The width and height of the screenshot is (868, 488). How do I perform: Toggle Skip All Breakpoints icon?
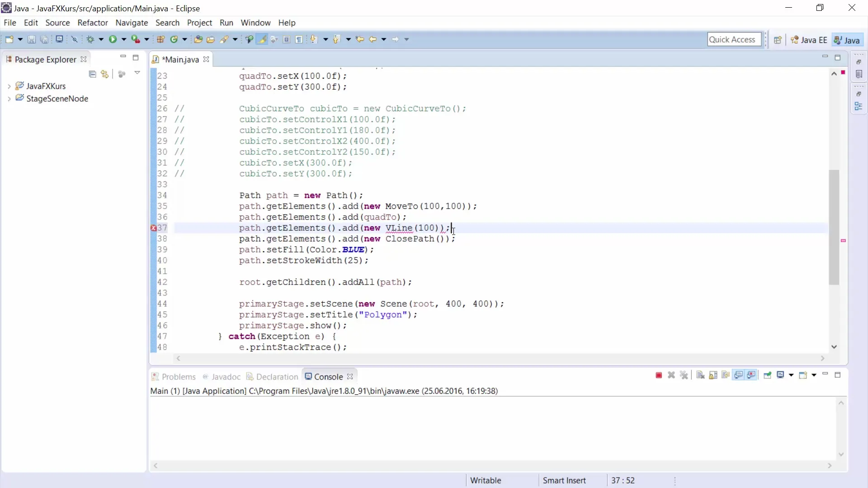pos(75,39)
